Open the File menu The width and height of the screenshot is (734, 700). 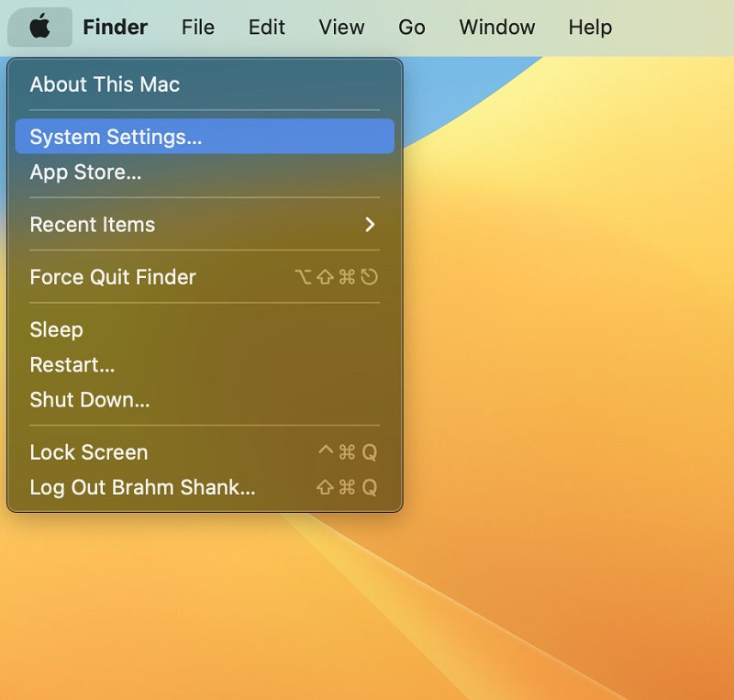click(198, 27)
